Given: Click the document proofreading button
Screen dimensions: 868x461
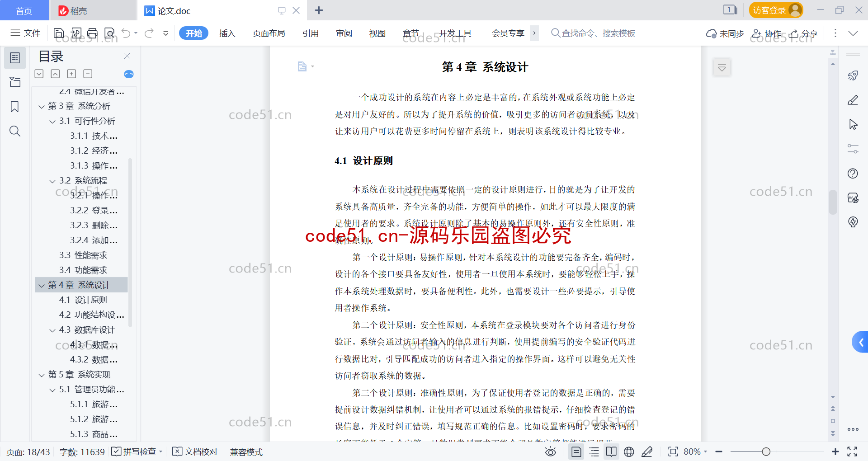Looking at the screenshot, I should pos(195,452).
